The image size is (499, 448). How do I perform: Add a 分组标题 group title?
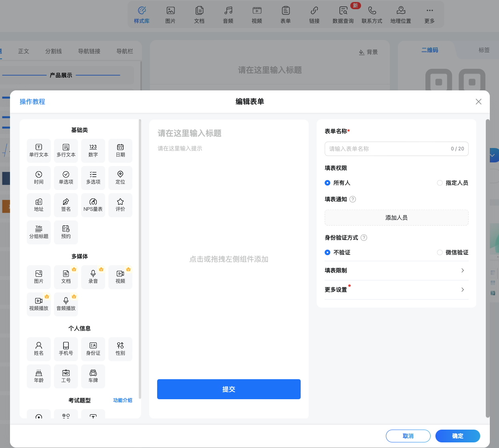[39, 232]
